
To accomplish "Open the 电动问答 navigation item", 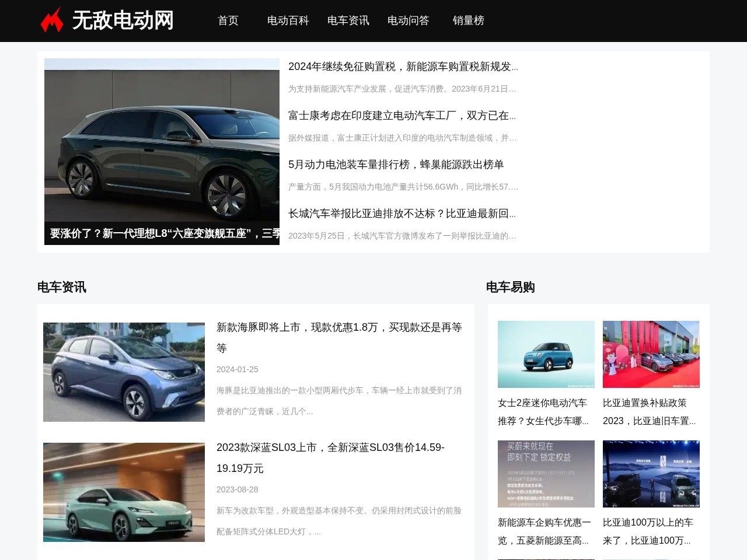I will coord(409,20).
